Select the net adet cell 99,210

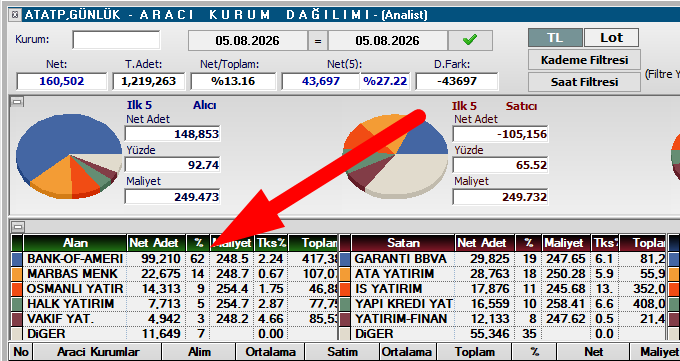(157, 259)
